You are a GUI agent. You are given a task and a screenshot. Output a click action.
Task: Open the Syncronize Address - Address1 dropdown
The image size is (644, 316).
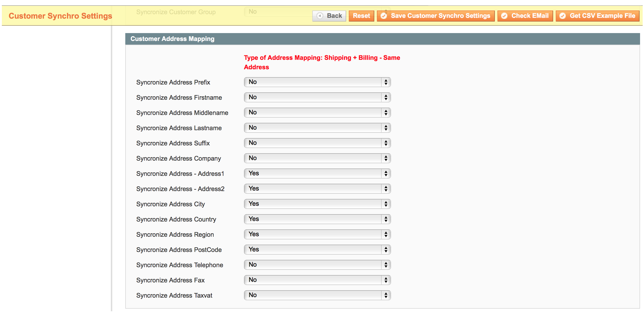(317, 173)
